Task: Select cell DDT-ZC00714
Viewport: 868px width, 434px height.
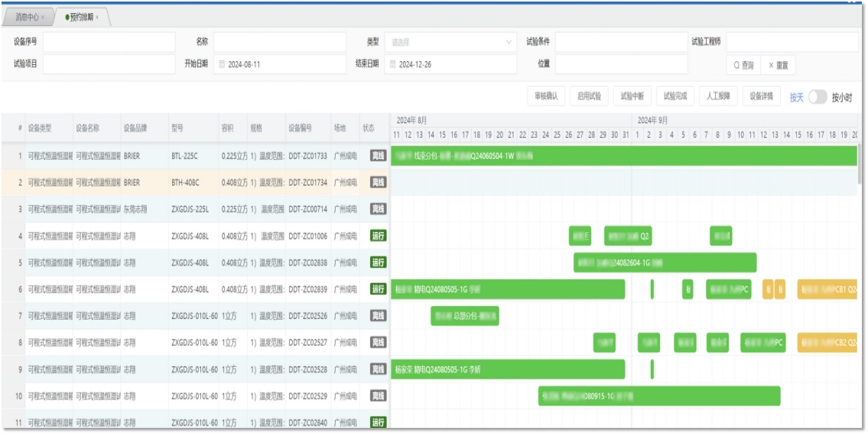Action: point(307,210)
